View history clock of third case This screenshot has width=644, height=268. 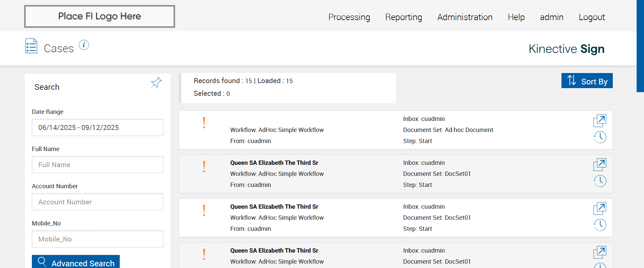(x=600, y=225)
